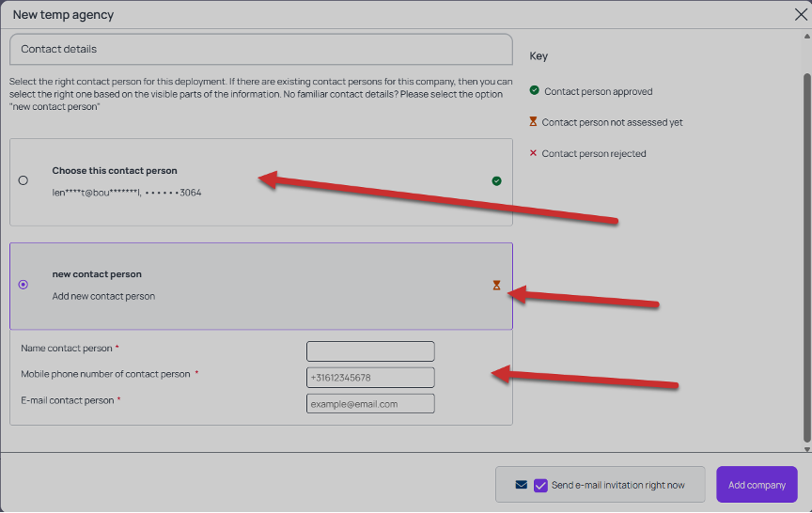This screenshot has width=812, height=513.
Task: Click the green approved checkmark on existing contact
Action: 496,180
